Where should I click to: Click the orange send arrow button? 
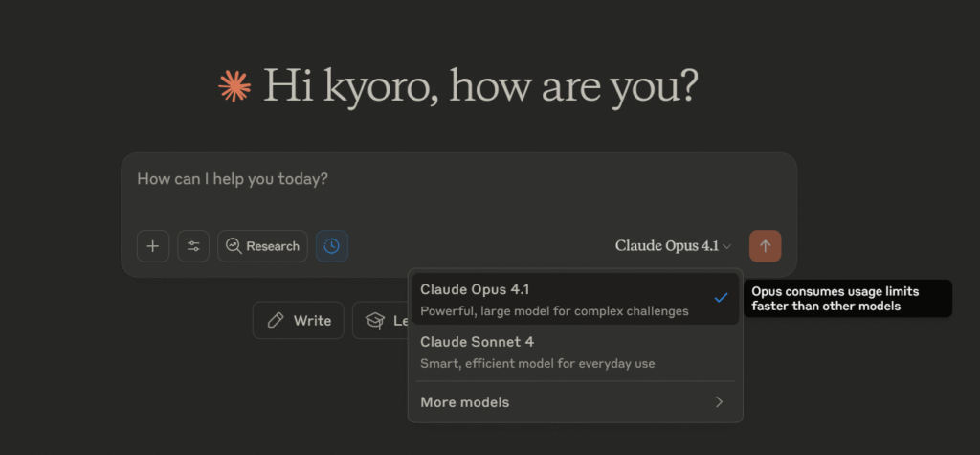(765, 246)
